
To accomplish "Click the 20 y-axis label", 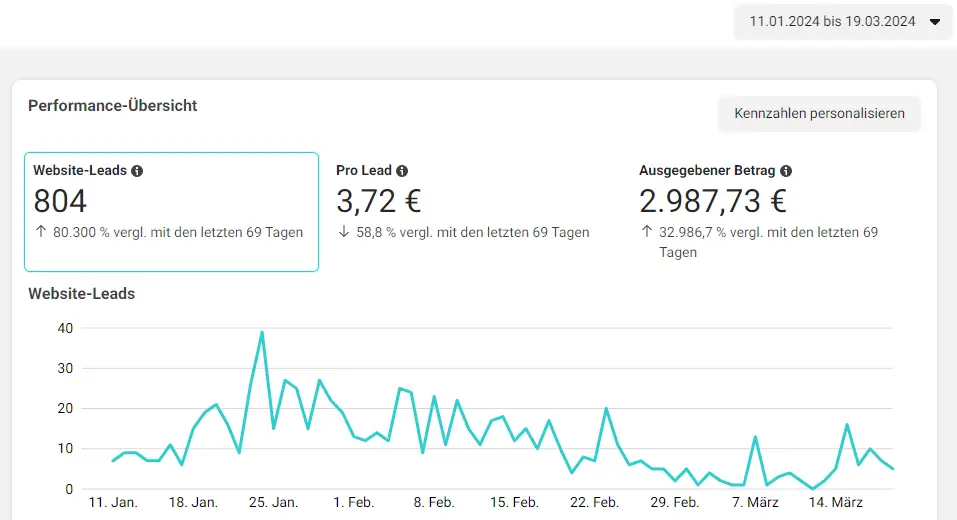I will [x=65, y=408].
